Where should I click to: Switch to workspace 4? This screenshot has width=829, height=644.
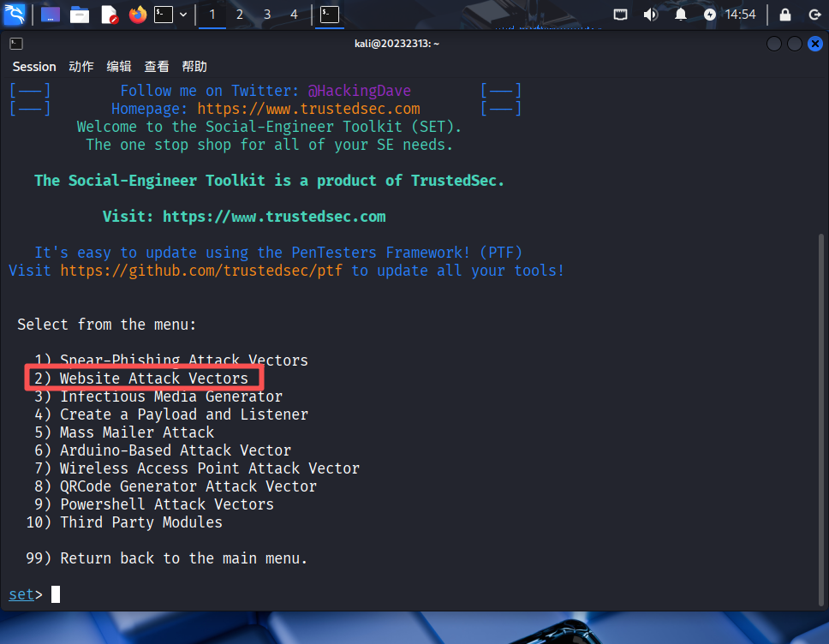(x=294, y=15)
